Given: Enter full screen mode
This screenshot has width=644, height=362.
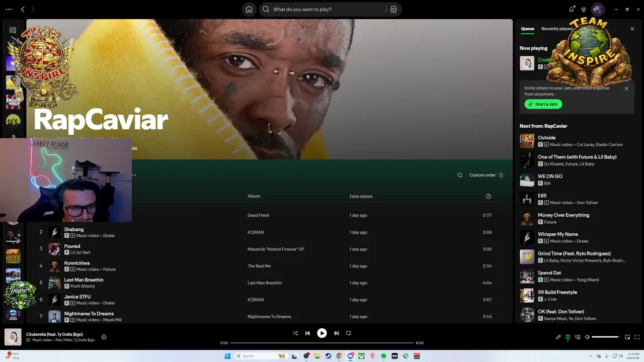Looking at the screenshot, I should [637, 337].
